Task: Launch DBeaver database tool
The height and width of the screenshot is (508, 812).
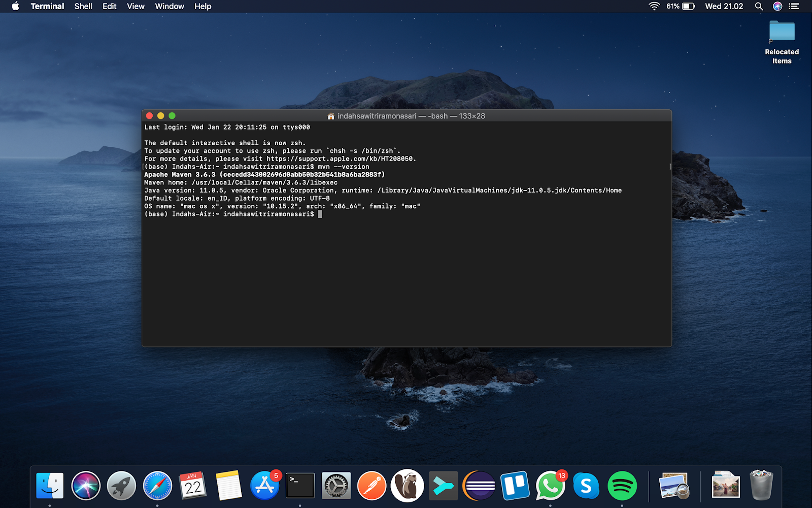Action: [x=408, y=486]
